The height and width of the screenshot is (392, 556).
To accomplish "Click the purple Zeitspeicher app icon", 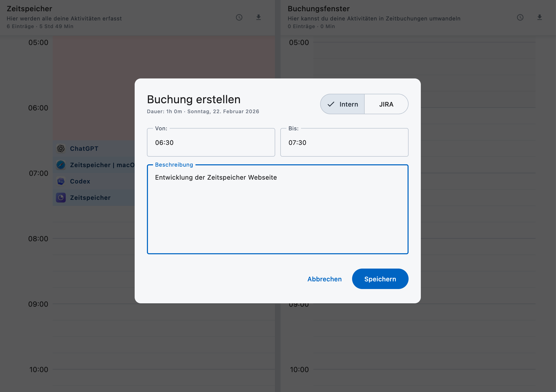I will pos(61,198).
